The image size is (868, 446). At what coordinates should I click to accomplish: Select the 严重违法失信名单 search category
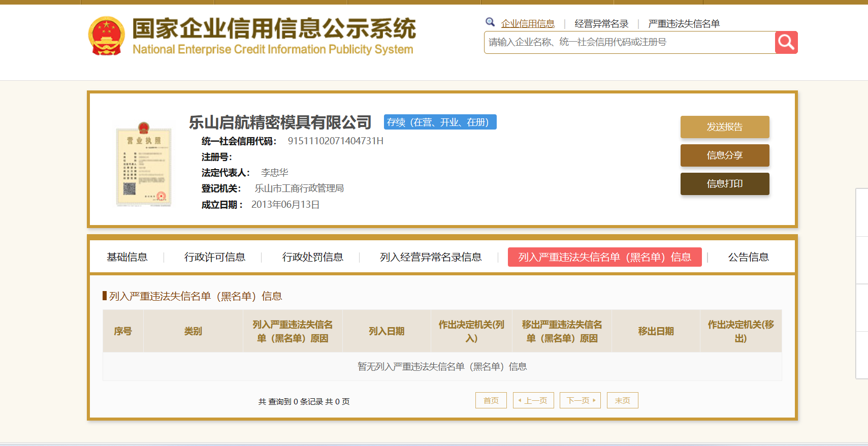[684, 23]
